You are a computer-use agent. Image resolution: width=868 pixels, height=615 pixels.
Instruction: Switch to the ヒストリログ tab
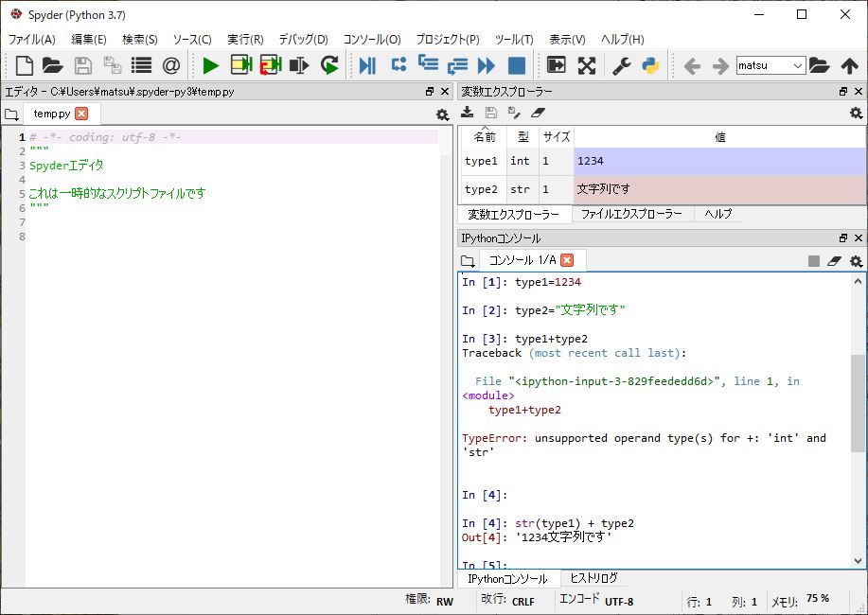tap(594, 578)
